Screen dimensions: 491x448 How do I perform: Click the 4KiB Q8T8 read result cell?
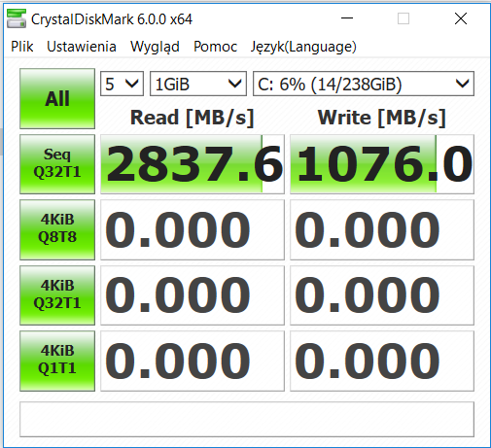tap(193, 229)
